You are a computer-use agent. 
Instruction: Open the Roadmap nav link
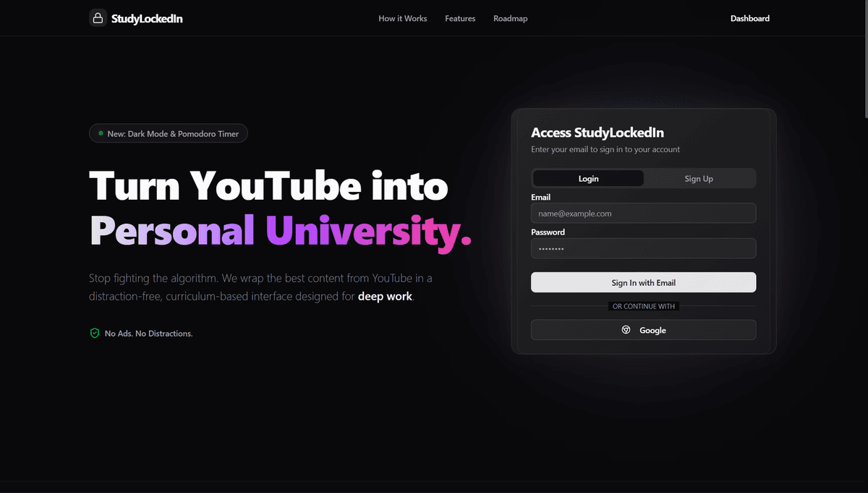(511, 19)
